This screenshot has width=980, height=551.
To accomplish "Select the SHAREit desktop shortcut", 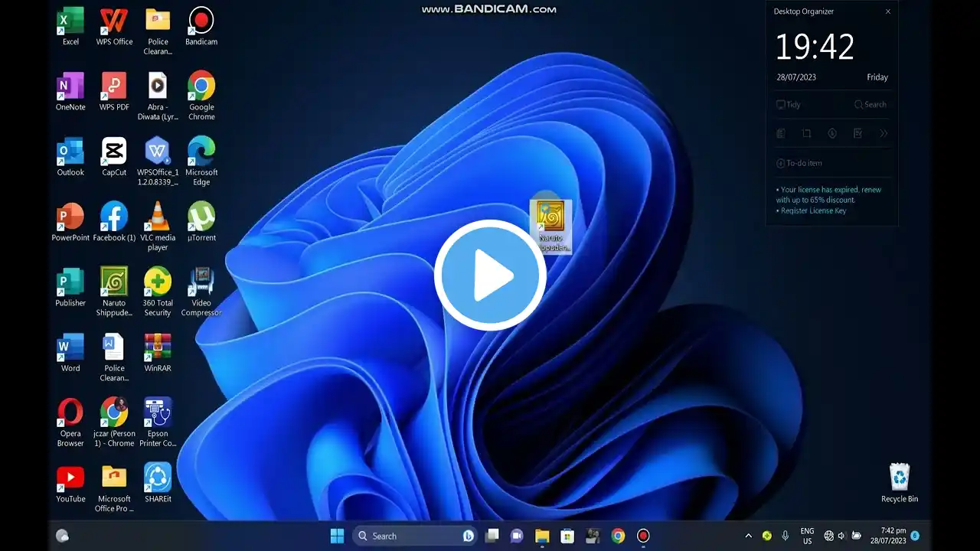I will click(x=158, y=483).
